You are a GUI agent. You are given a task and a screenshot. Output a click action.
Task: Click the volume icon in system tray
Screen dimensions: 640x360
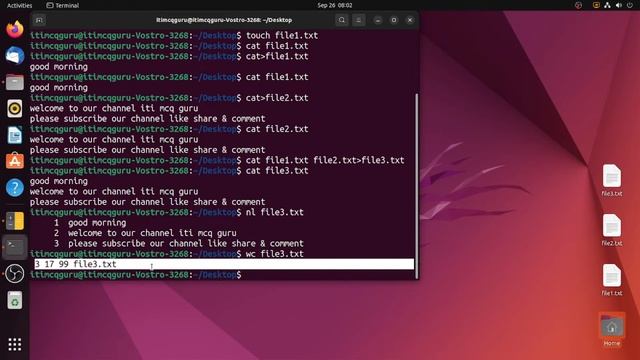(x=619, y=5)
